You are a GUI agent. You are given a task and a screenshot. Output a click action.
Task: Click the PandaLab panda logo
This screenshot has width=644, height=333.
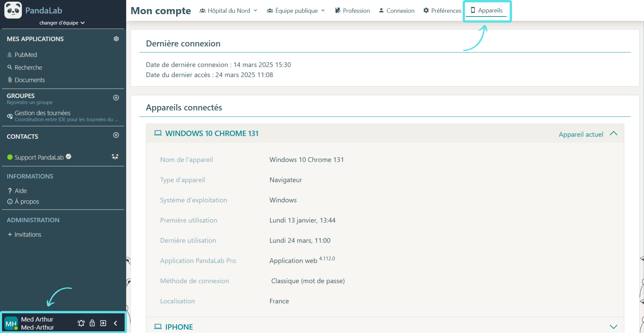13,10
